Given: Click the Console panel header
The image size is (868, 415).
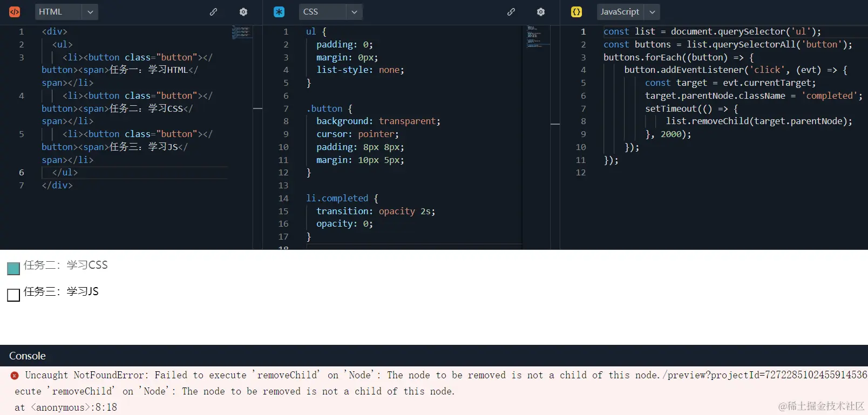Looking at the screenshot, I should click(x=434, y=356).
